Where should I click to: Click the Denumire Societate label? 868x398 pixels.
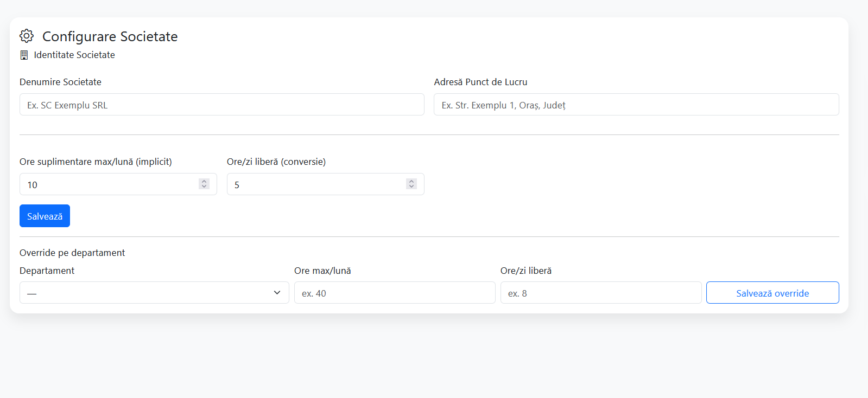click(60, 82)
